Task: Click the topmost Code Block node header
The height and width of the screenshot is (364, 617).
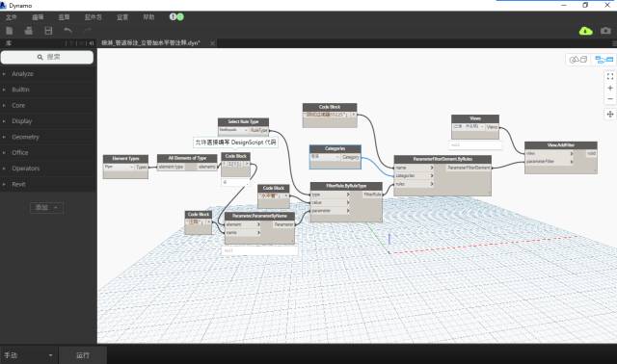Action: (x=330, y=107)
